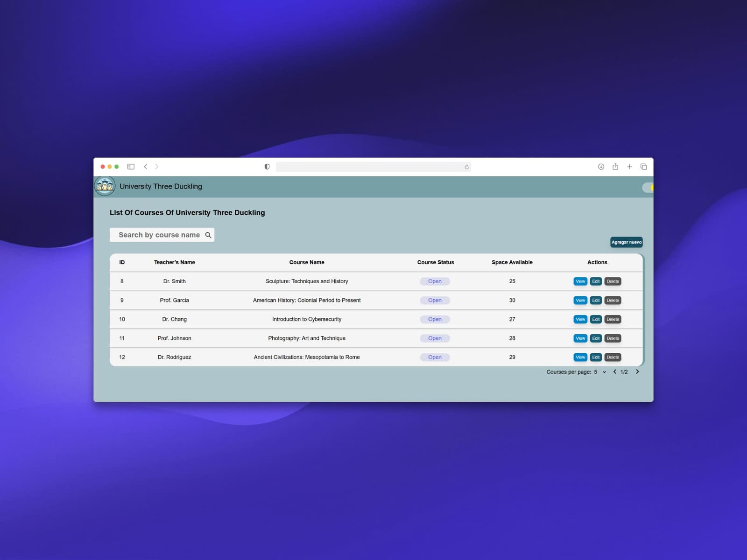Click the privacy shield icon
Viewport: 747px width, 560px height.
[x=267, y=167]
